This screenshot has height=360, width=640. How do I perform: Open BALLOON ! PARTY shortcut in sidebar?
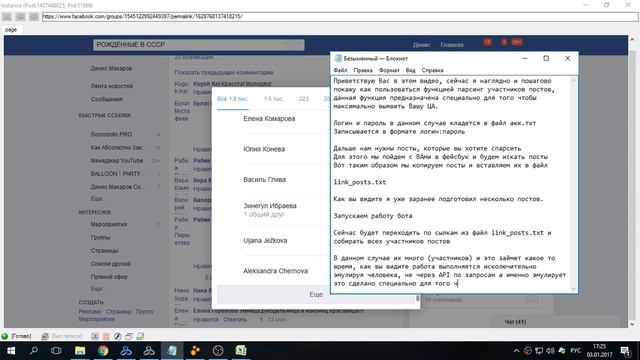tap(118, 173)
